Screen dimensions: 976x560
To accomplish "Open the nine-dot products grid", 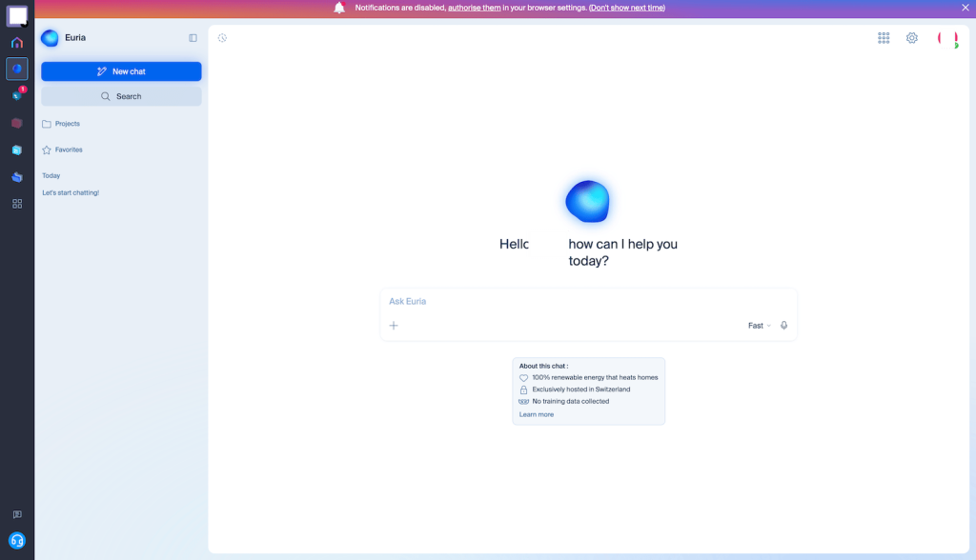I will pos(884,38).
